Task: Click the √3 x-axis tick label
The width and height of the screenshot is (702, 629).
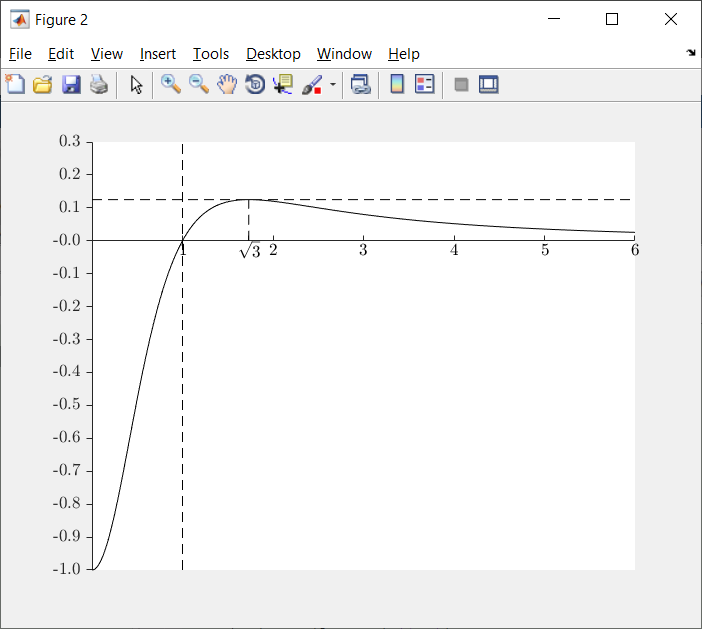Action: click(250, 251)
